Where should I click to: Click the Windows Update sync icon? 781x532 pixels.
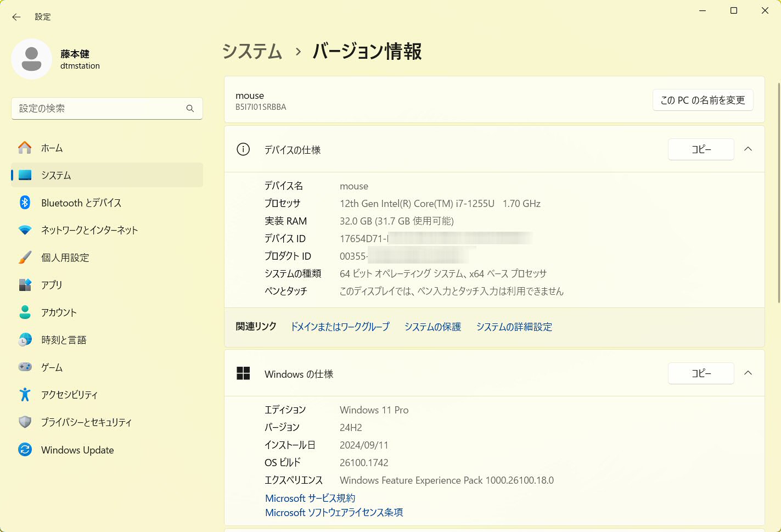[25, 450]
